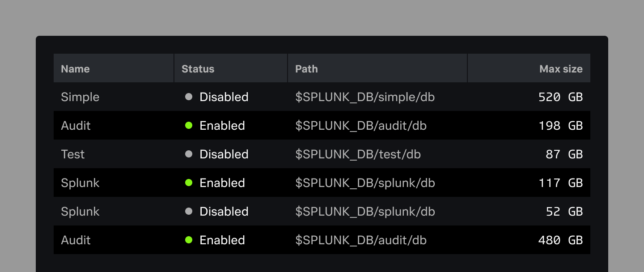Open the path $SPLUNK_DB/simple/db
The height and width of the screenshot is (272, 644).
[x=364, y=97]
